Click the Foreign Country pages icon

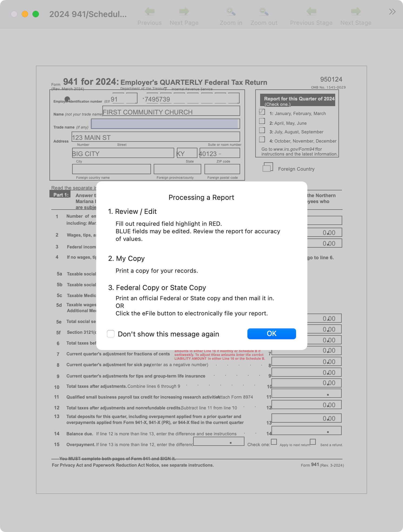click(x=268, y=167)
